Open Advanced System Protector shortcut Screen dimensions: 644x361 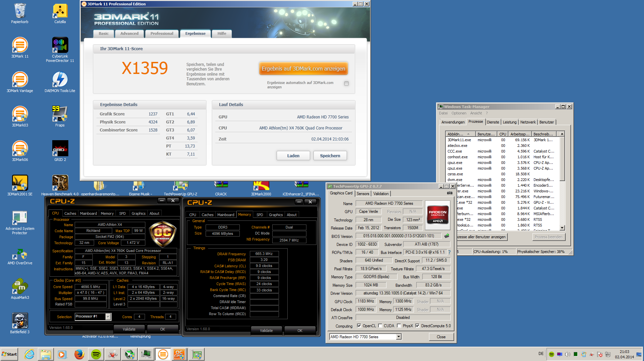(20, 222)
